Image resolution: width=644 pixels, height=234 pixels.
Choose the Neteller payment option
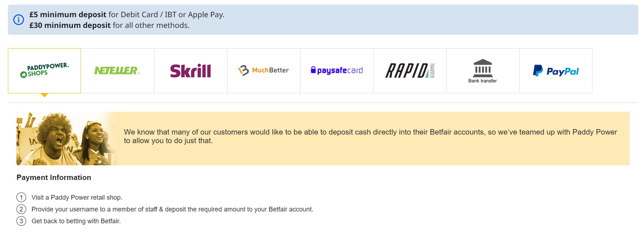point(117,71)
